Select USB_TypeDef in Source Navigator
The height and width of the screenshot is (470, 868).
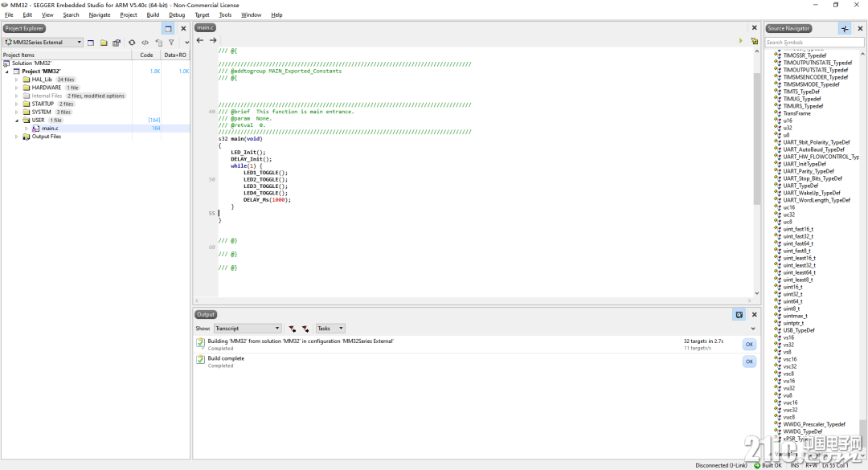pyautogui.click(x=798, y=330)
